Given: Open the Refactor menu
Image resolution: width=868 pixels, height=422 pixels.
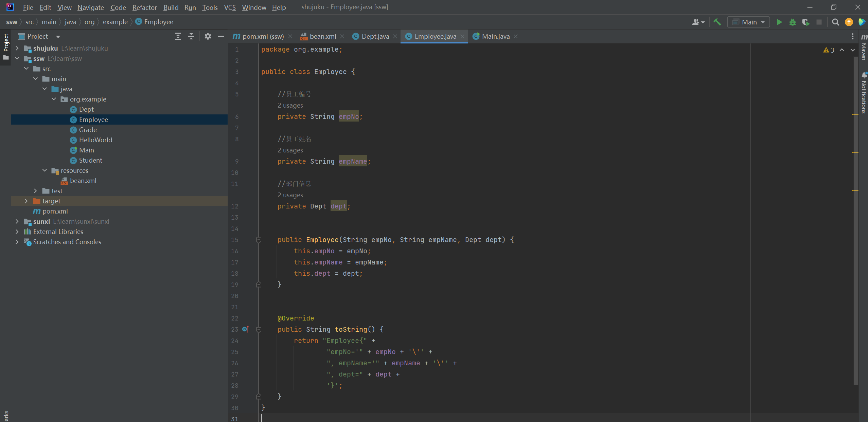Looking at the screenshot, I should pos(144,7).
